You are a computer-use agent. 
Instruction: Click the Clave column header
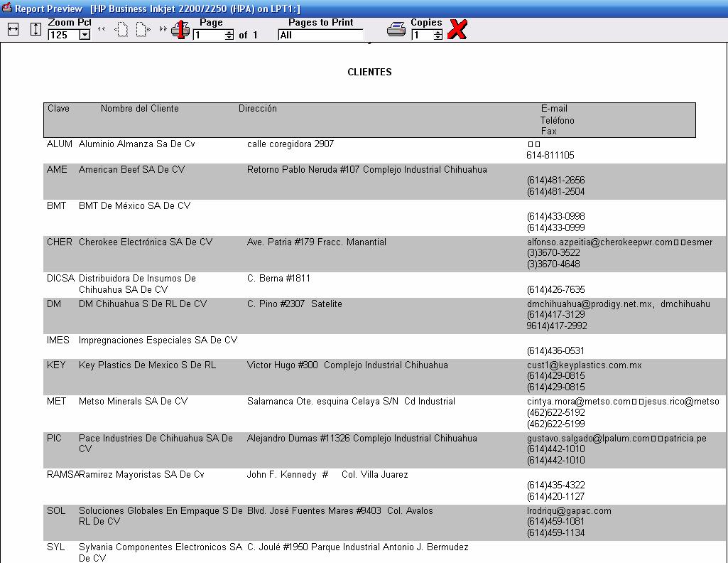coord(58,108)
